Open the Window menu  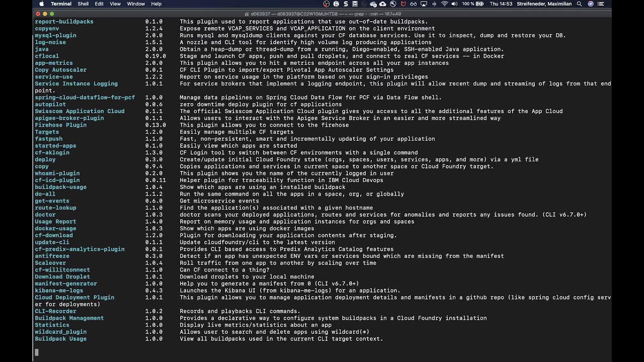136,4
